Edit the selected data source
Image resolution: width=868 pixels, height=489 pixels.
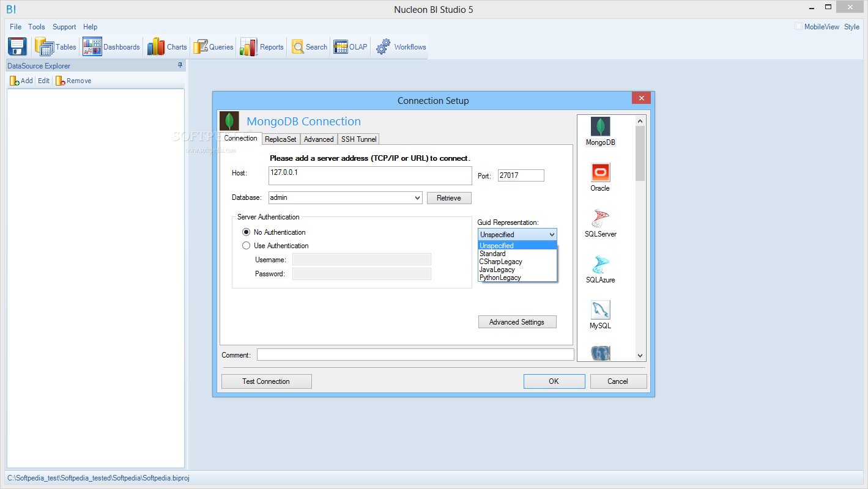[43, 81]
